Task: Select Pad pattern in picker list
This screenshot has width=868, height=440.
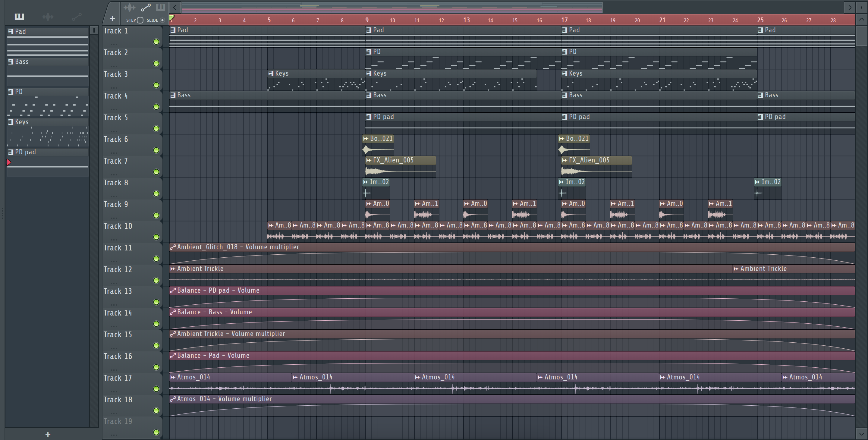Action: [48, 42]
